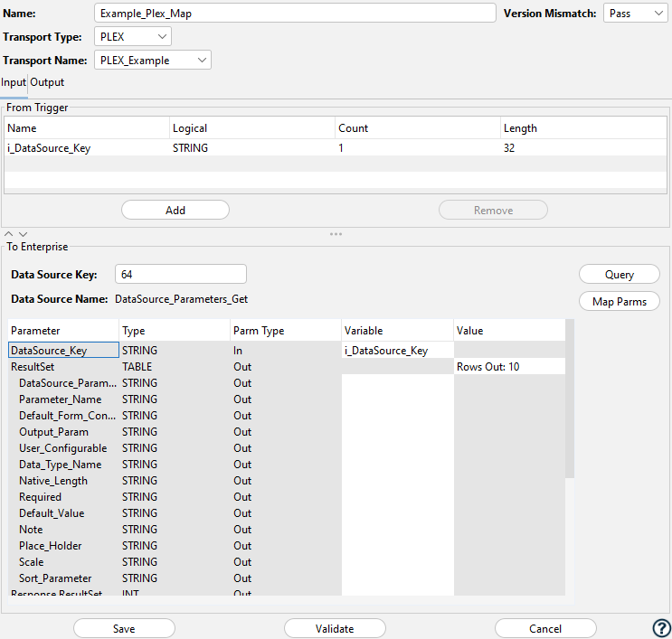Select the Default_Form_Con... row
This screenshot has height=639, width=672.
tap(287, 415)
